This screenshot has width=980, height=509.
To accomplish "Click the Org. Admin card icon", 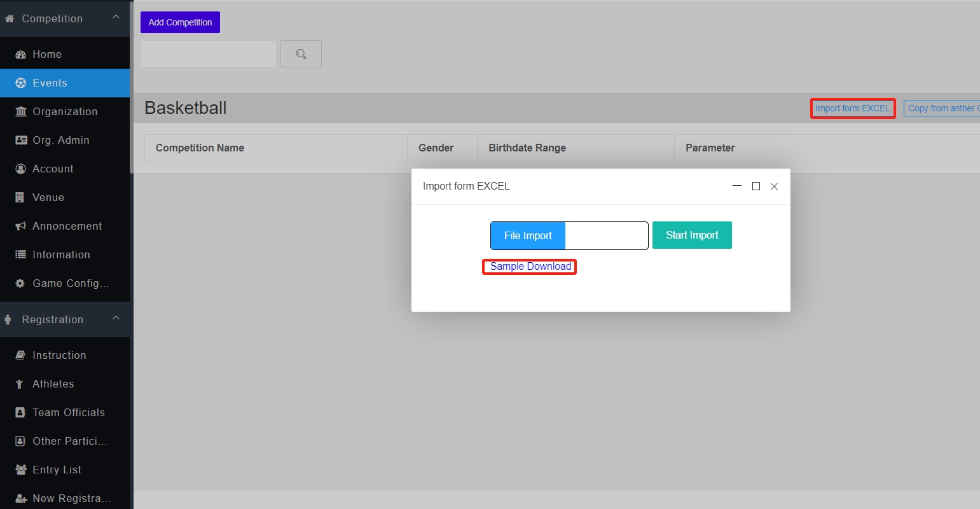I will [x=20, y=141].
